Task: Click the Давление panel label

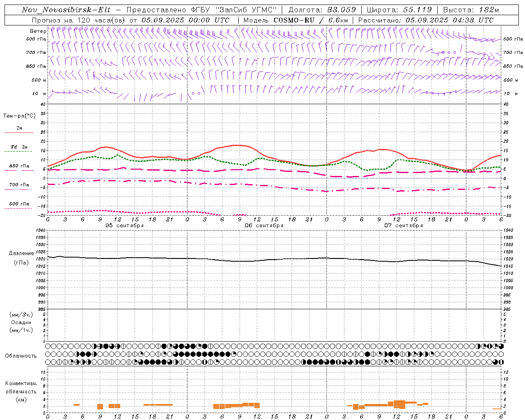Action: point(21,253)
